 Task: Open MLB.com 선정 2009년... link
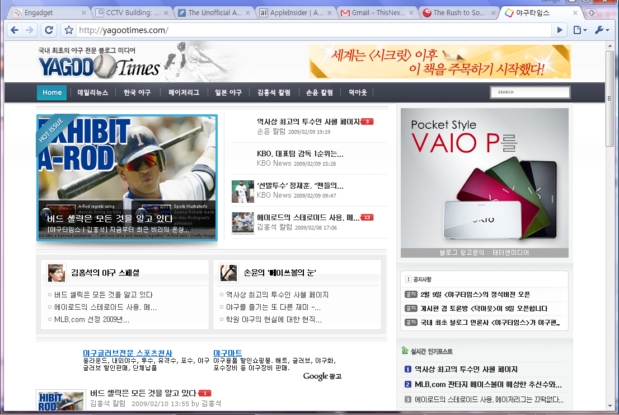[x=92, y=319]
